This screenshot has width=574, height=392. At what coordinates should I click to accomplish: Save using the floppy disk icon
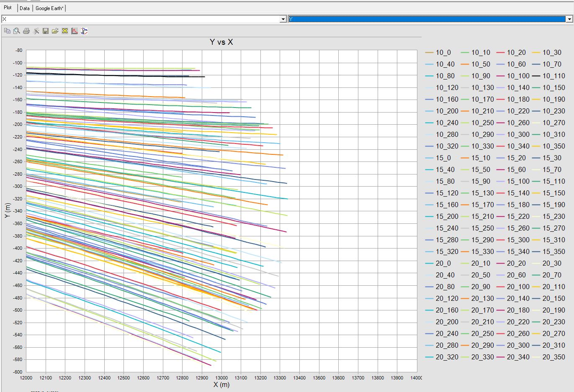pos(46,31)
